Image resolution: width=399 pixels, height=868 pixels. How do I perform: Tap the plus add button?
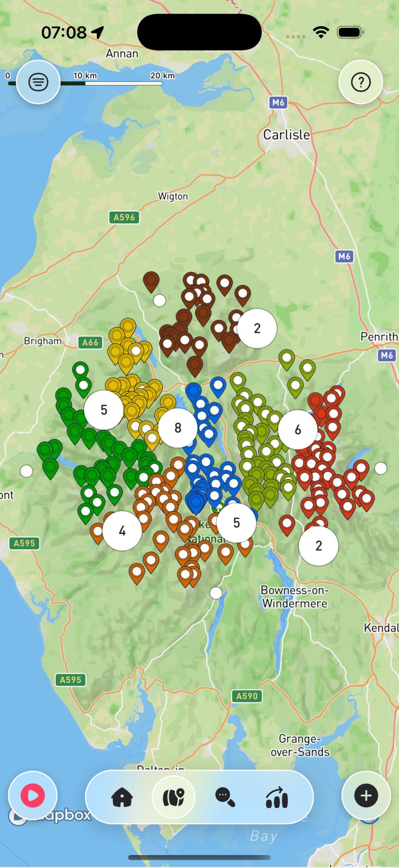[366, 795]
